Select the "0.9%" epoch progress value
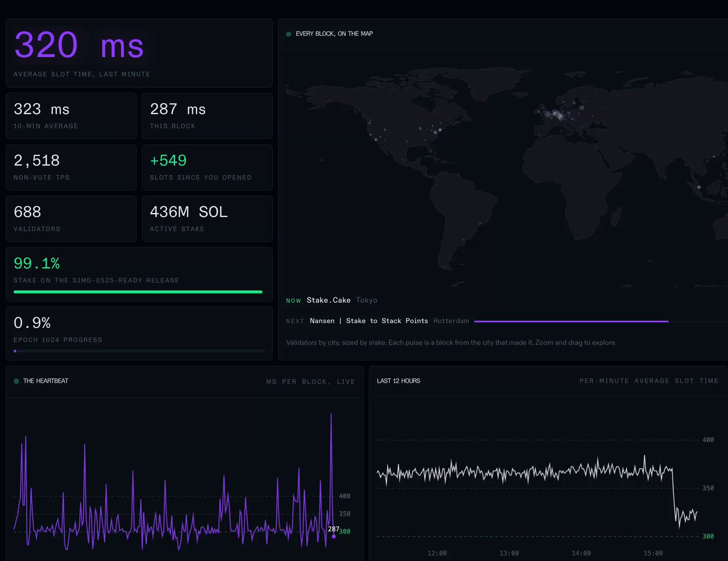The image size is (728, 561). coord(32,323)
